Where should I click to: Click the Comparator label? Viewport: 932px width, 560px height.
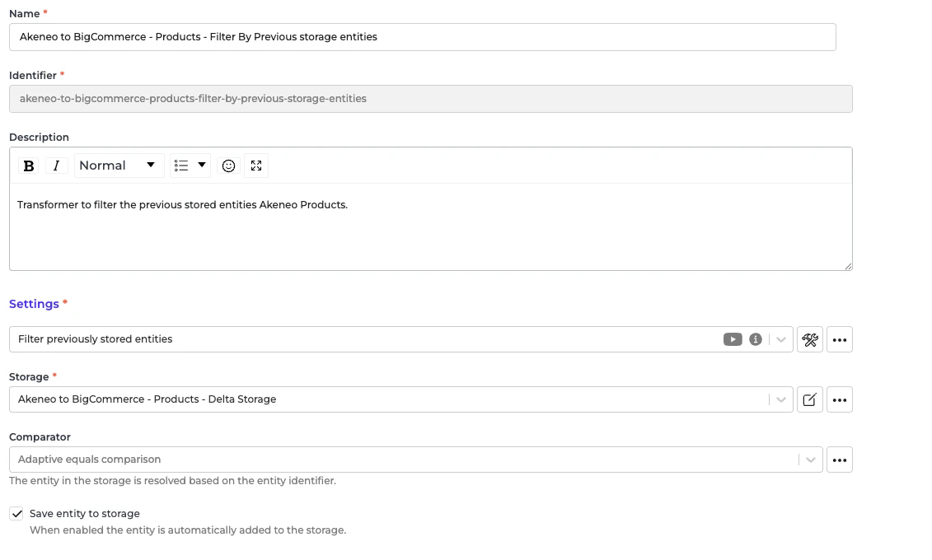pos(40,437)
